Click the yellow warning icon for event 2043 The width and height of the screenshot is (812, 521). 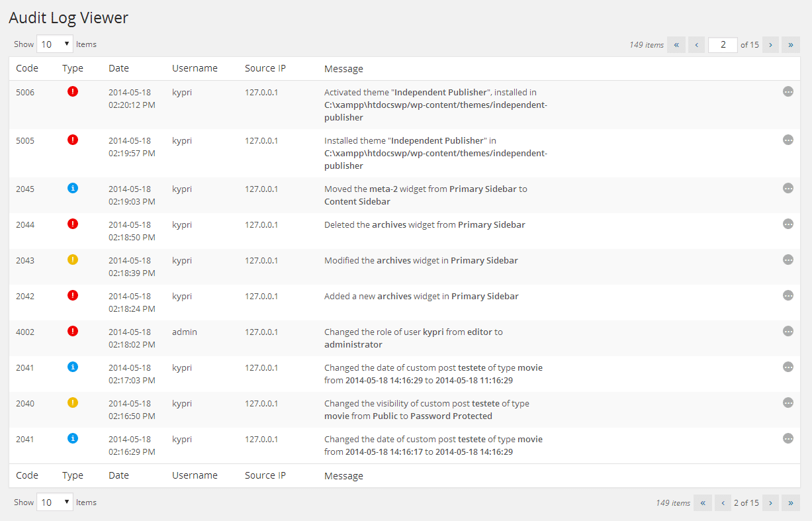click(x=73, y=260)
